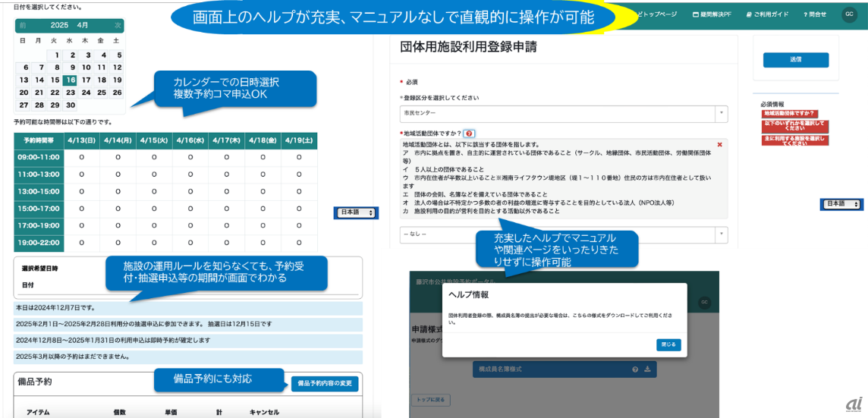The height and width of the screenshot is (418, 868).
Task: Select April 20 in the calendar
Action: click(x=24, y=93)
